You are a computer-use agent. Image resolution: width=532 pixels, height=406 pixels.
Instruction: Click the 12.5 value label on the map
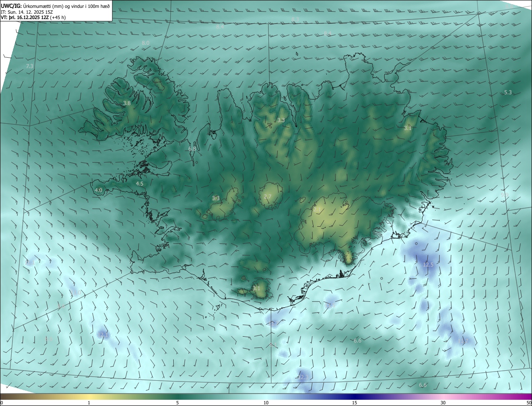click(x=428, y=264)
